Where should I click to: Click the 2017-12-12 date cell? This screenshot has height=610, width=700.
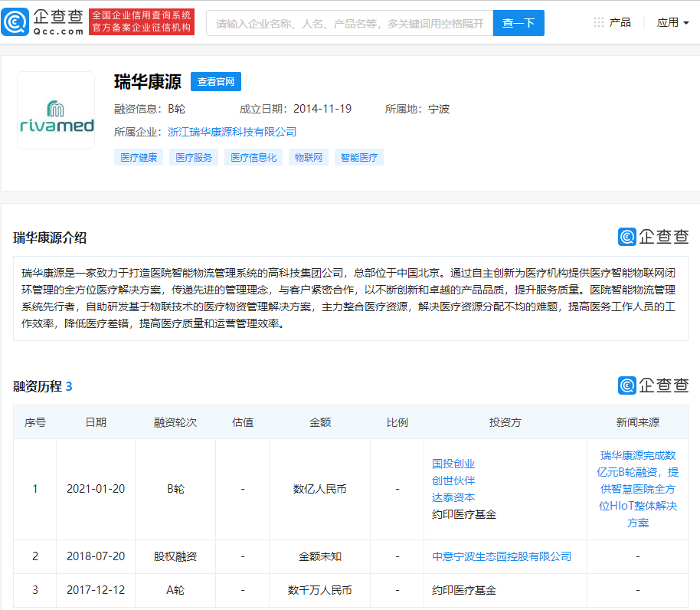[96, 590]
